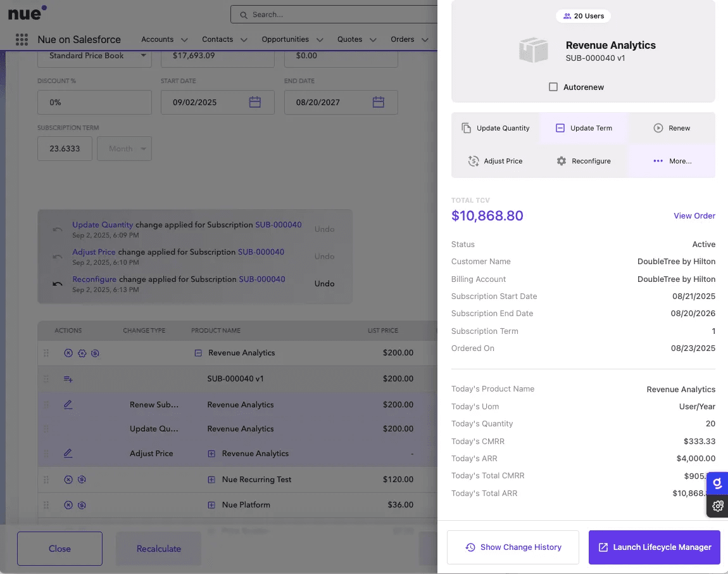Click the Revenue Analytics product box image
728x574 pixels.
coord(534,49)
